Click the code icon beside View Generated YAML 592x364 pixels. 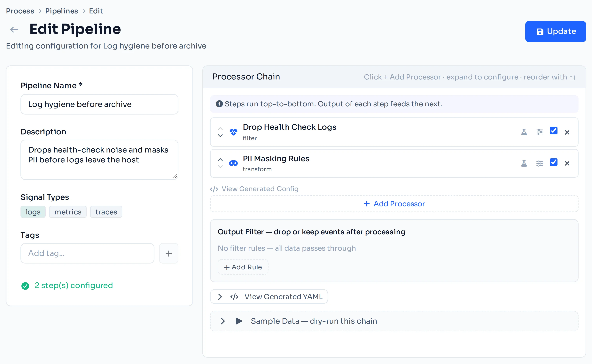pyautogui.click(x=234, y=297)
